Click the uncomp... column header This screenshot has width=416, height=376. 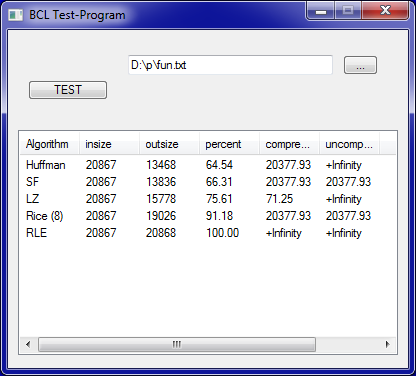click(349, 144)
